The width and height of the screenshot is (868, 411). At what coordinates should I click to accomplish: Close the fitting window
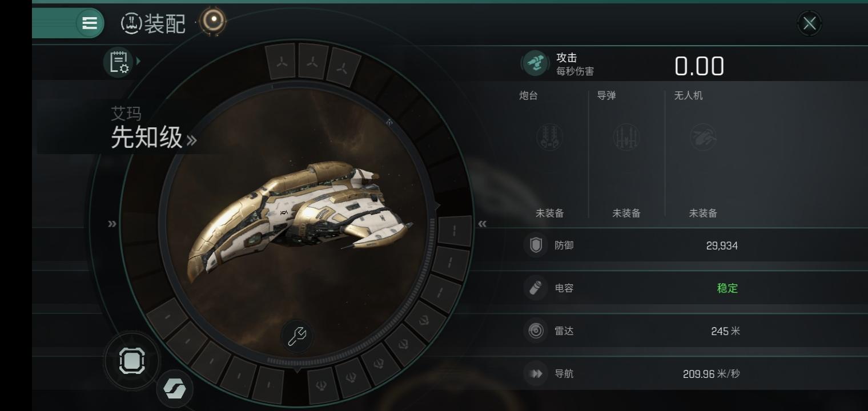coord(809,23)
